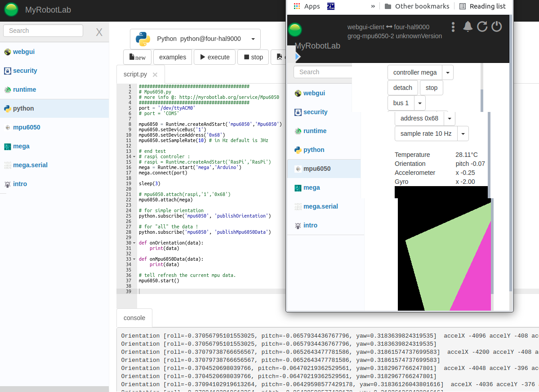Click the bus 1 button

tap(401, 103)
